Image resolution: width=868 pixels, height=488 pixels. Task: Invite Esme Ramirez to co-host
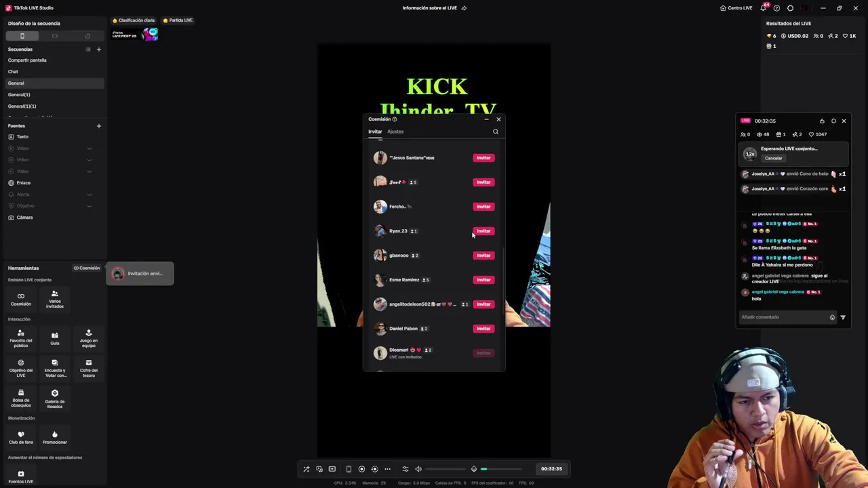[484, 280]
